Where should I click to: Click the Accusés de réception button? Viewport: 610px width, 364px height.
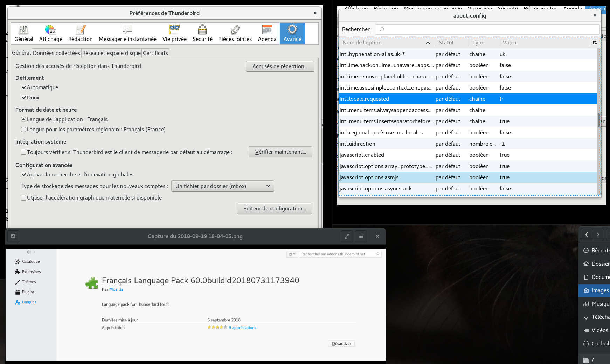pyautogui.click(x=280, y=66)
